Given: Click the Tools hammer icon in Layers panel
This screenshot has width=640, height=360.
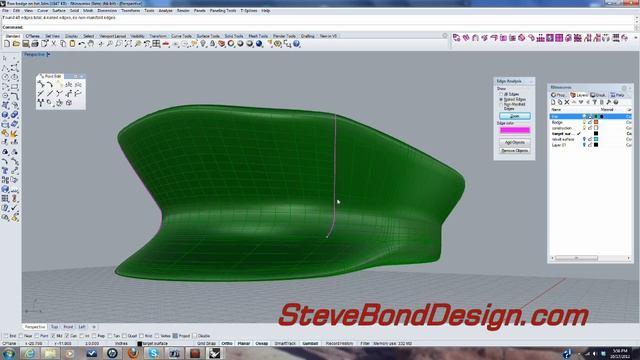Looking at the screenshot, I should point(609,102).
